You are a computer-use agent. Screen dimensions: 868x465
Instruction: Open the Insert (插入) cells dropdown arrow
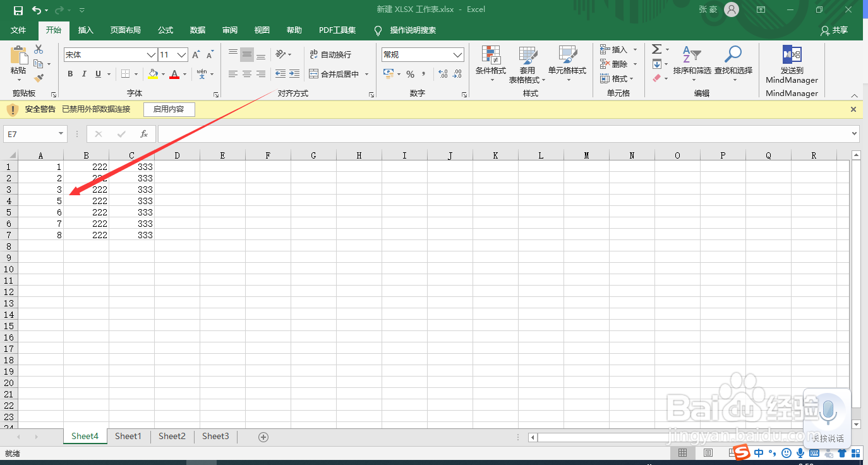(636, 49)
